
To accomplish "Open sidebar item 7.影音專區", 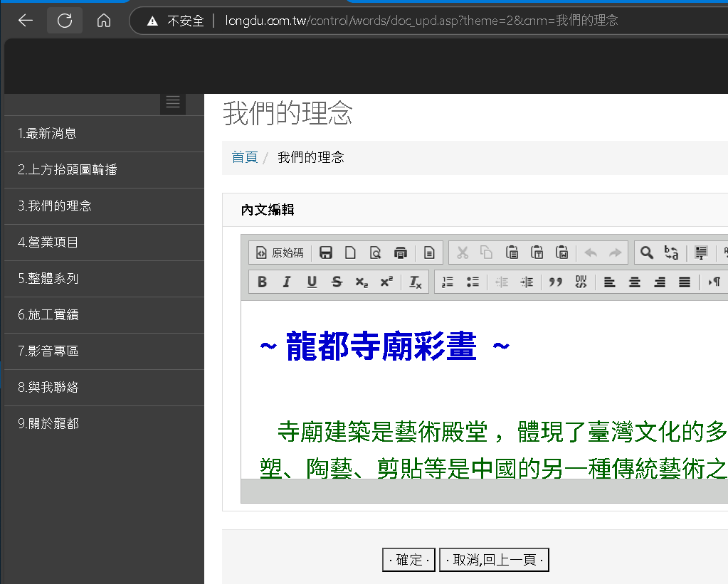I will 104,351.
